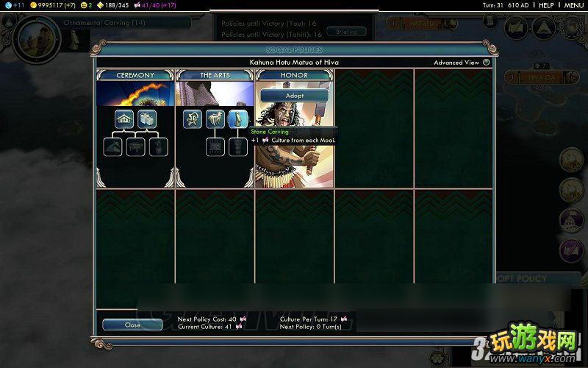This screenshot has height=368, width=588.
Task: Open the triangle pyramid round button
Action: click(x=543, y=27)
